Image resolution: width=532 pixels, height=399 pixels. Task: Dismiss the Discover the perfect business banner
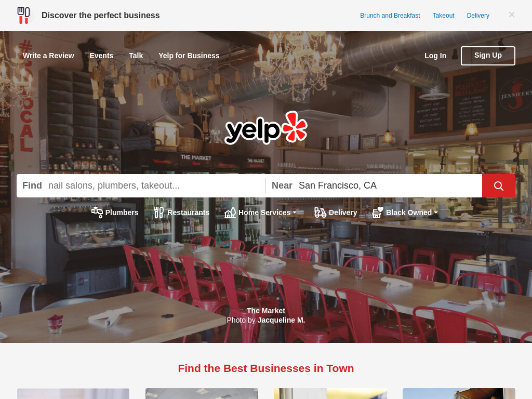click(512, 15)
